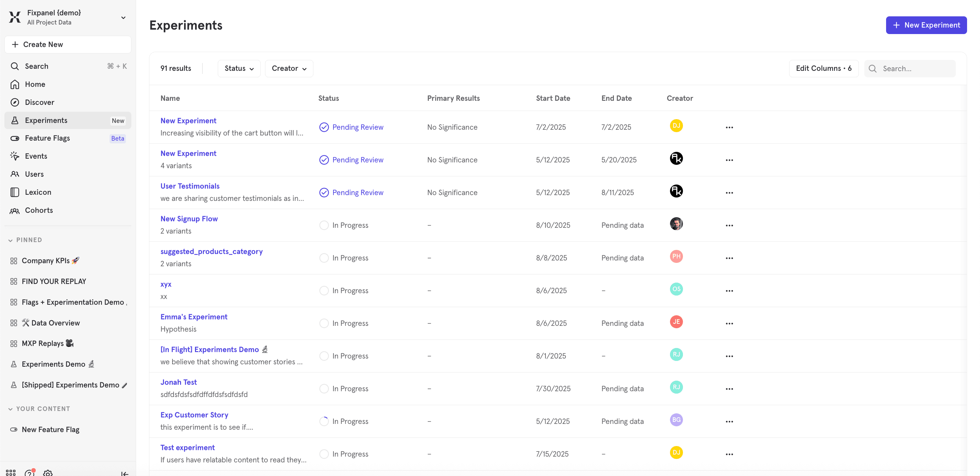
Task: Open ellipsis menu for New Signup Flow
Action: coord(729,225)
